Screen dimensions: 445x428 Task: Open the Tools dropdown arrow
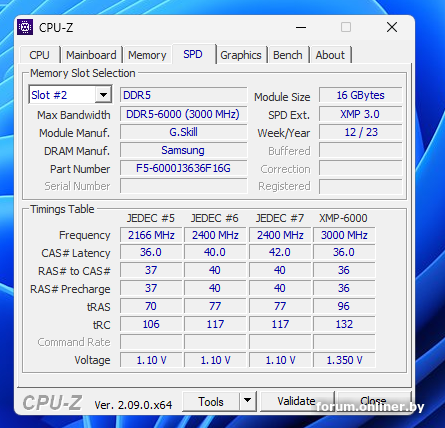click(x=247, y=400)
